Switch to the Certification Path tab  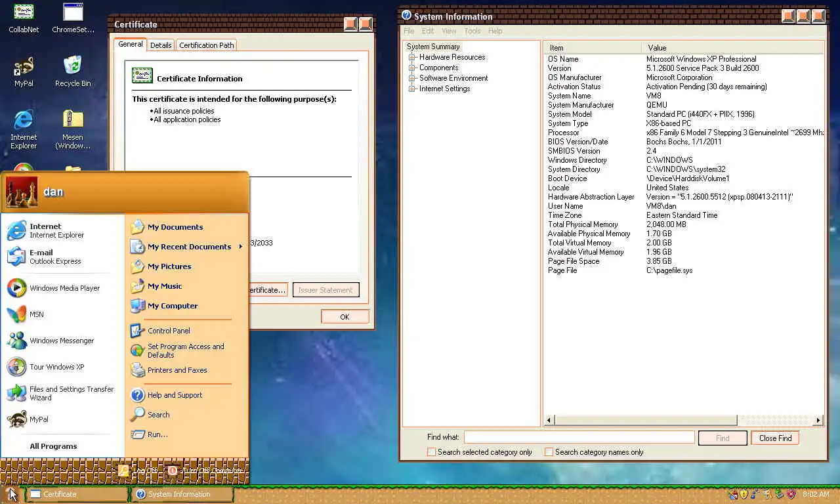click(206, 45)
